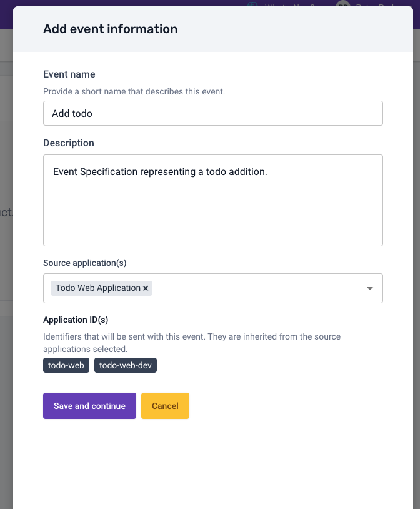Select the todo-web application ID tag
The image size is (420, 509).
tap(66, 365)
